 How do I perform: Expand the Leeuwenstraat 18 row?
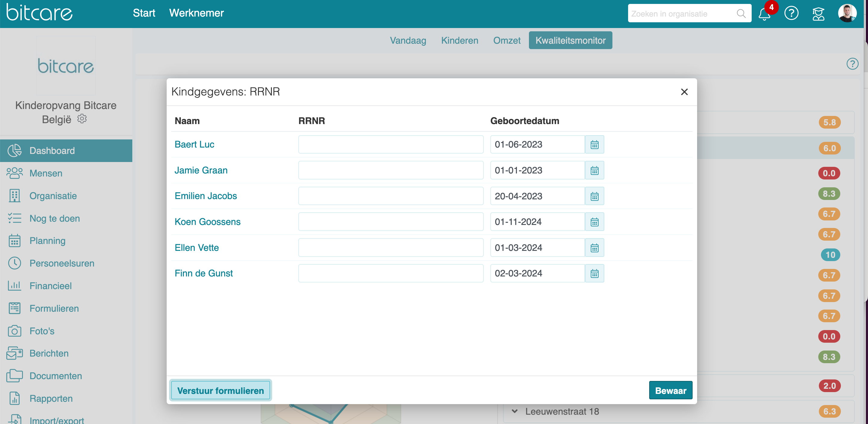pyautogui.click(x=514, y=411)
